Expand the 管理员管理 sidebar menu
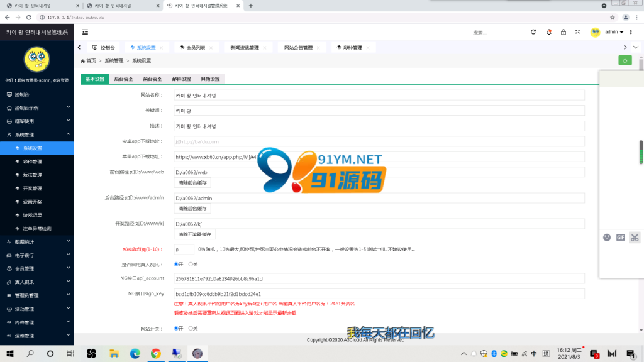Screen dimensions: 644x362 click(x=37, y=295)
